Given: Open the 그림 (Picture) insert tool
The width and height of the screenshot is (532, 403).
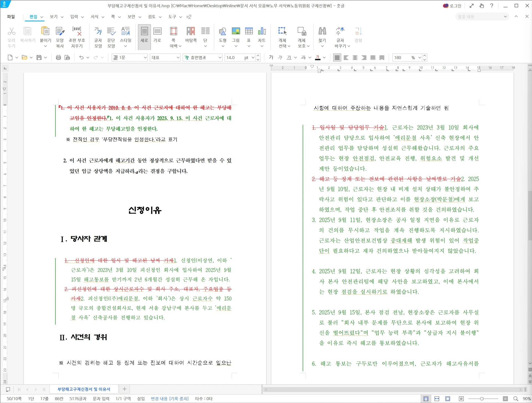Looking at the screenshot, I should (x=236, y=35).
